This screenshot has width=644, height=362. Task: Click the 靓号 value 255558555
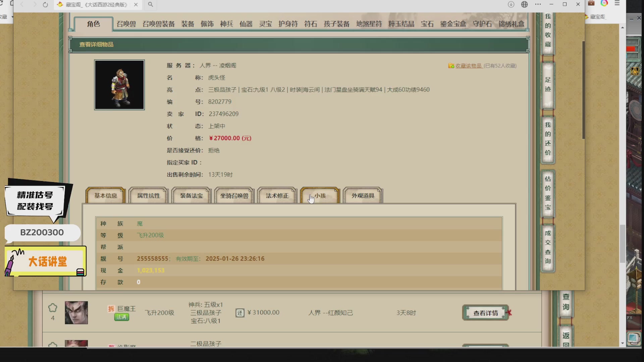pos(153,259)
